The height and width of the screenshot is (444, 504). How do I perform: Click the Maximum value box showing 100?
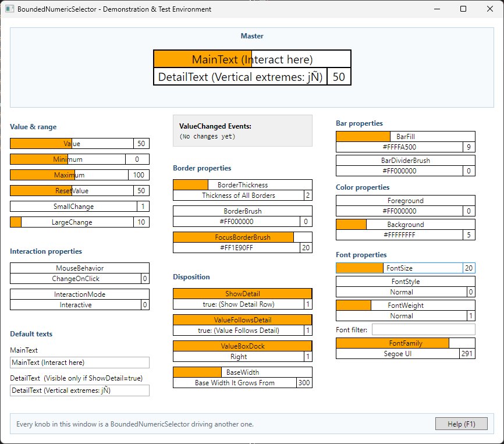139,175
